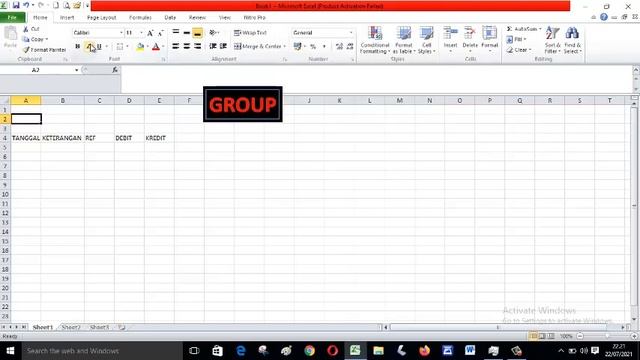Center the cell text horizontally
The image size is (640, 360).
coord(187,46)
